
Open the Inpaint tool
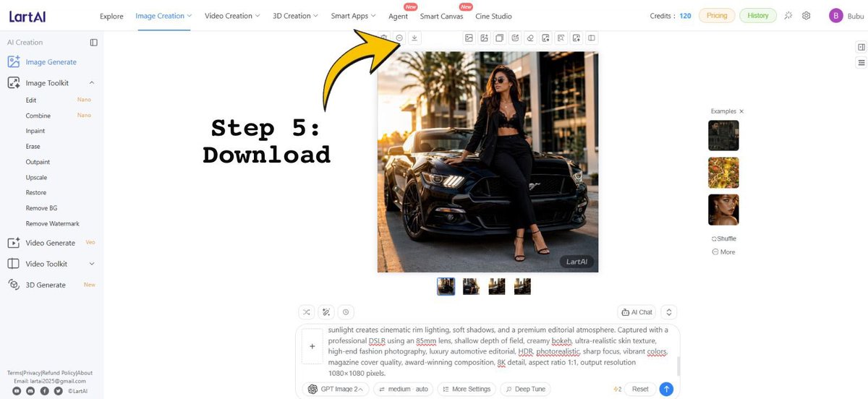[35, 131]
